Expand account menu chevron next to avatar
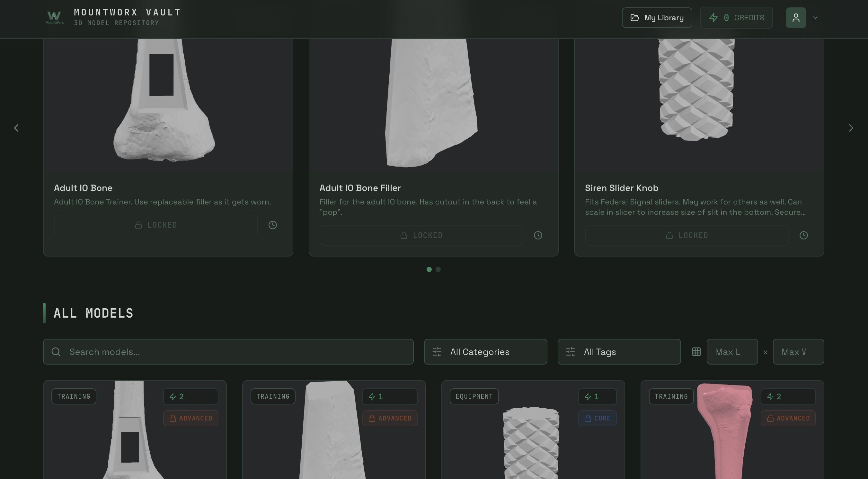Screen dimensions: 868x479 pyautogui.click(x=815, y=18)
